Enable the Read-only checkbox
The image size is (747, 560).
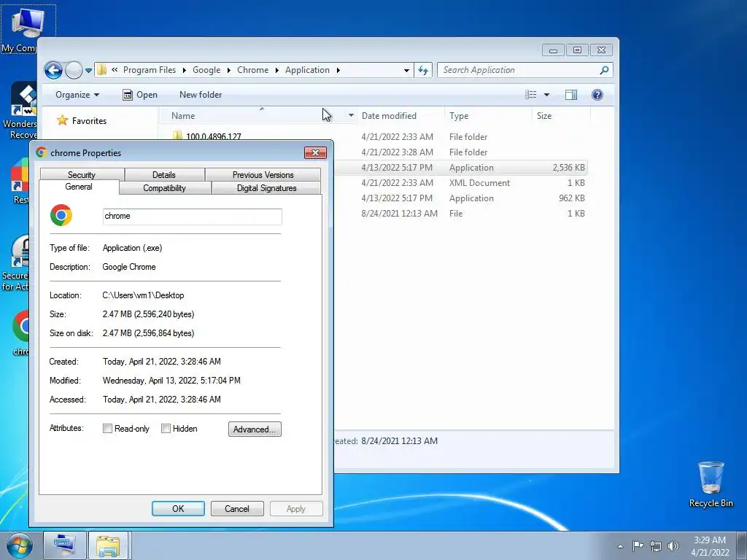(108, 429)
